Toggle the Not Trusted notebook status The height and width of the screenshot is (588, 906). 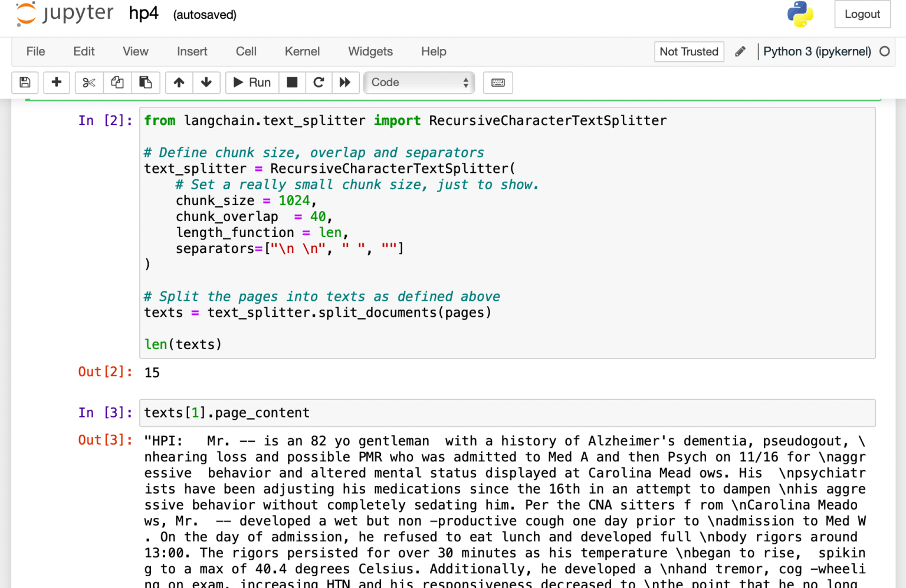688,51
